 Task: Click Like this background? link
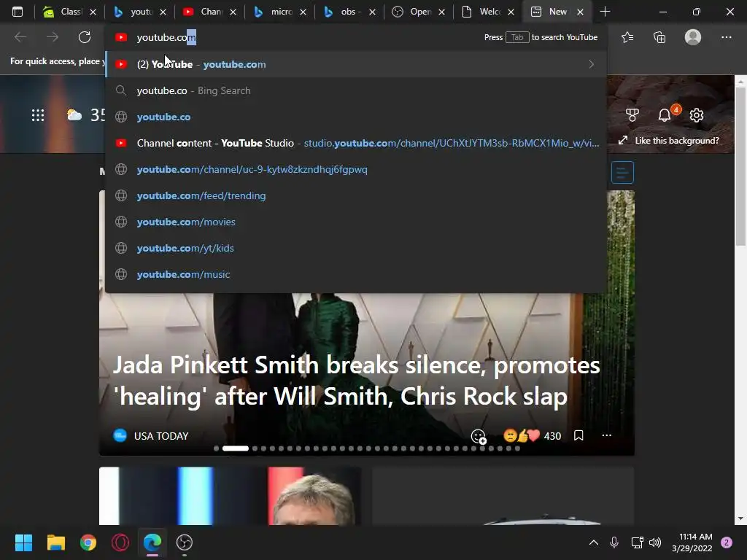coord(669,141)
